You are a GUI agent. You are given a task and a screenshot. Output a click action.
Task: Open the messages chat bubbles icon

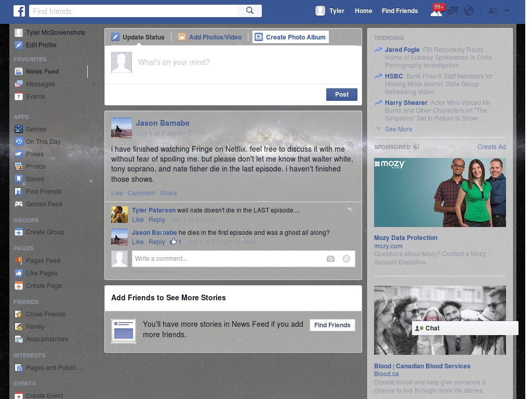(453, 11)
